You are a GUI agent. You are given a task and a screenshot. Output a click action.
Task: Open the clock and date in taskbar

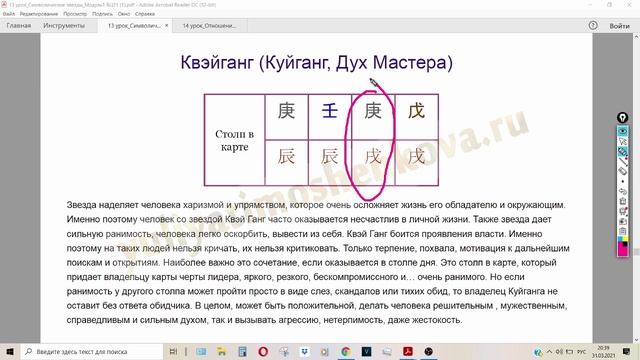(x=603, y=352)
